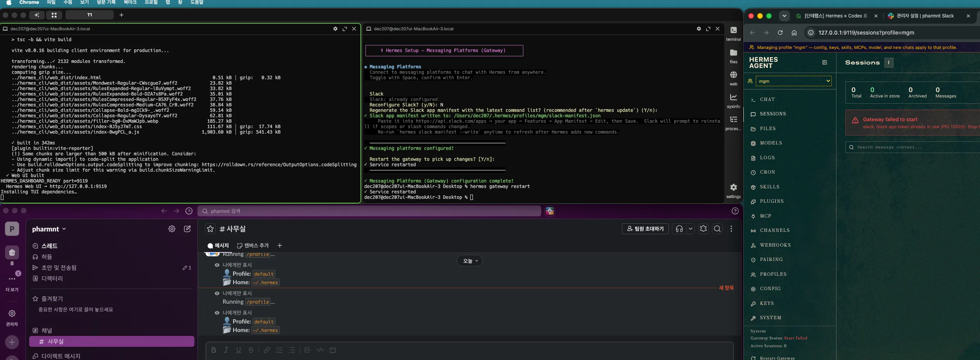The image size is (980, 360).
Task: Open Slack notification bell for #사무실
Action: tap(703, 229)
